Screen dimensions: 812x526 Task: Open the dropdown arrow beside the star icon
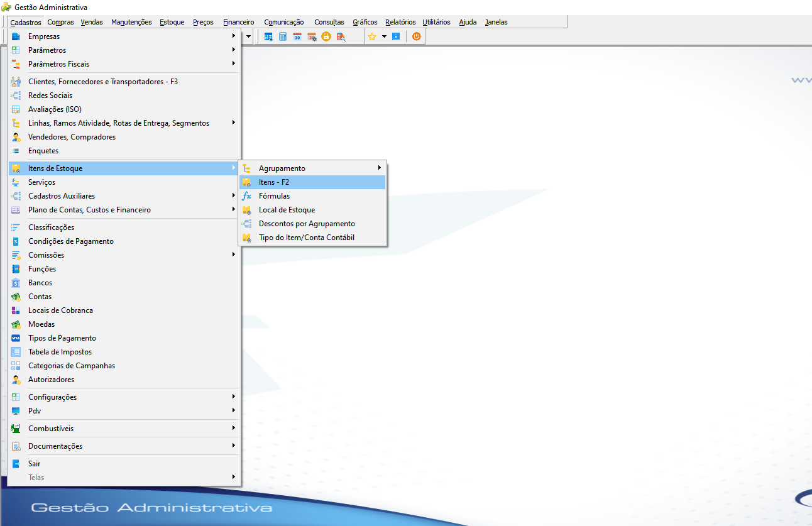384,36
